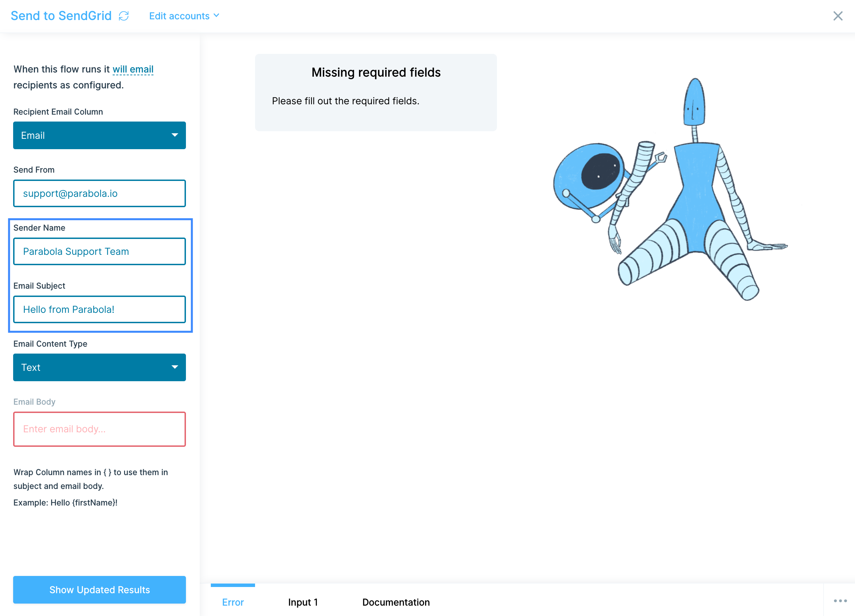Click the 'will email' dashed link
This screenshot has width=855, height=616.
pyautogui.click(x=133, y=69)
